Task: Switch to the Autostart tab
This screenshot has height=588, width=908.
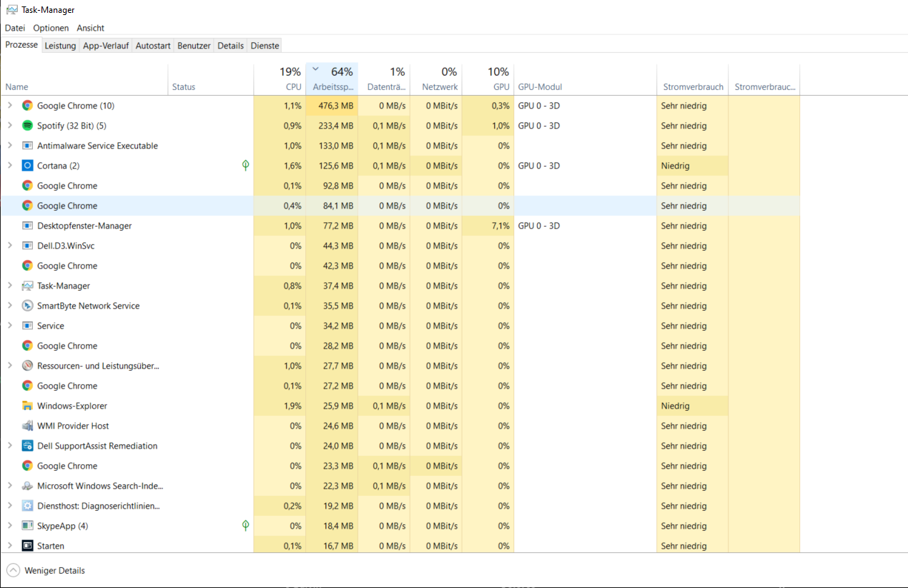Action: [153, 46]
